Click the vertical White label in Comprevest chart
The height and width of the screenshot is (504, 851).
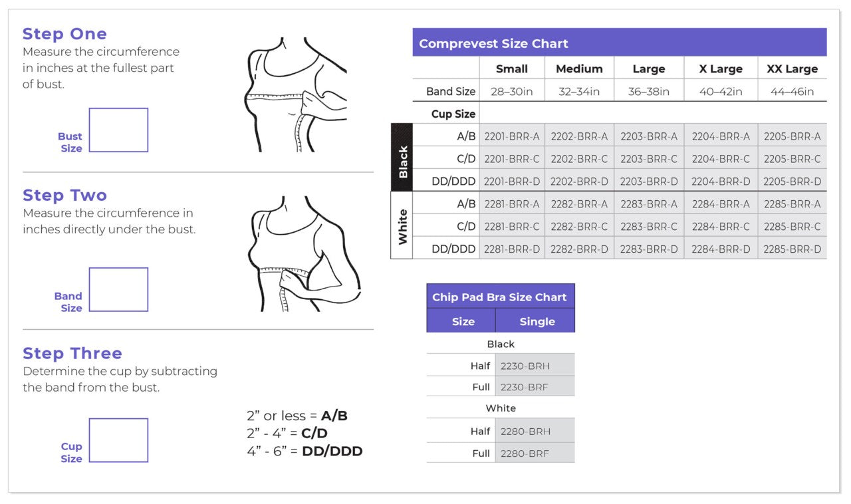(402, 226)
